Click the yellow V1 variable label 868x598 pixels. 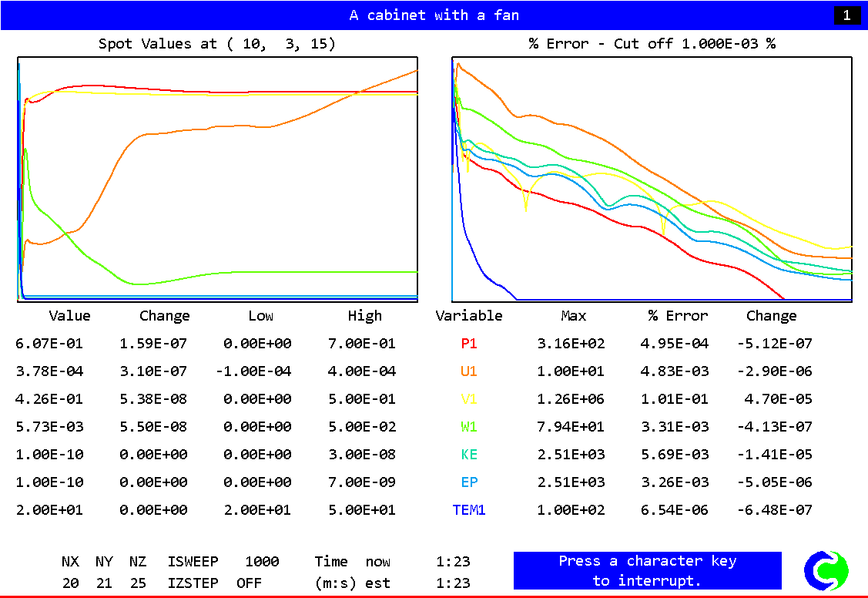coord(469,399)
